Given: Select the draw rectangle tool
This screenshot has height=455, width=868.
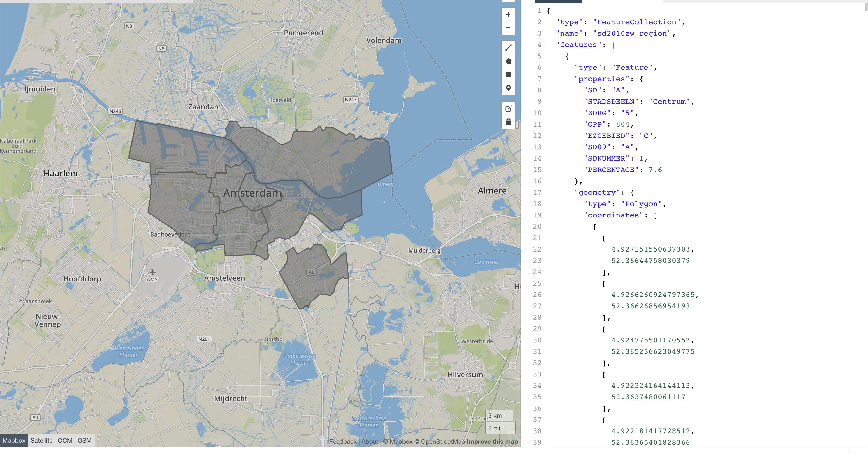Looking at the screenshot, I should pyautogui.click(x=508, y=74).
